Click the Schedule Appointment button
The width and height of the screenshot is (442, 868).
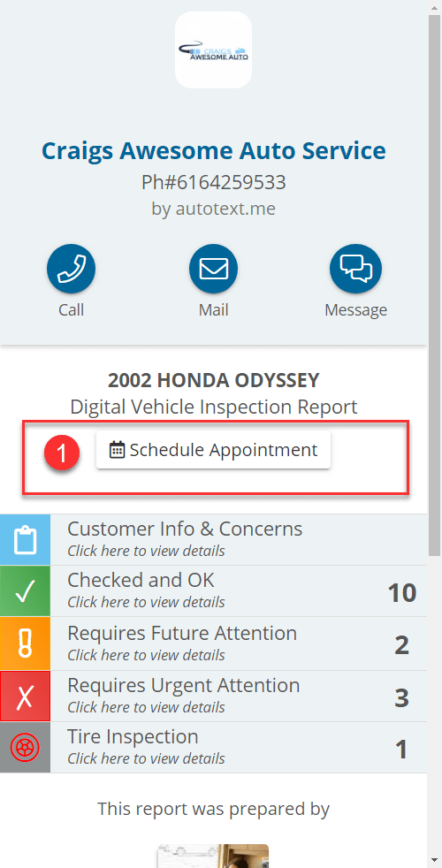click(213, 450)
